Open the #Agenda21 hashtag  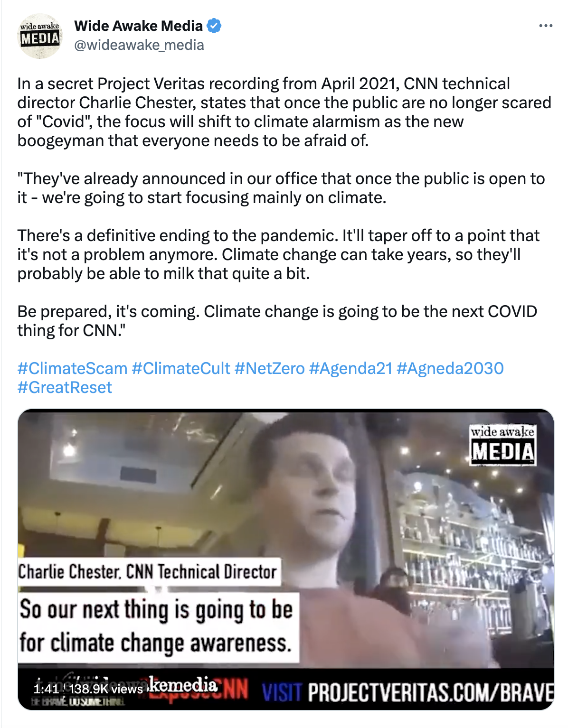coord(351,368)
